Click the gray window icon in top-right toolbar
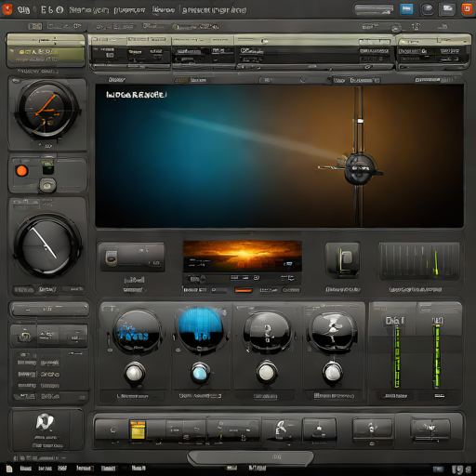The height and width of the screenshot is (476, 476). (447, 9)
